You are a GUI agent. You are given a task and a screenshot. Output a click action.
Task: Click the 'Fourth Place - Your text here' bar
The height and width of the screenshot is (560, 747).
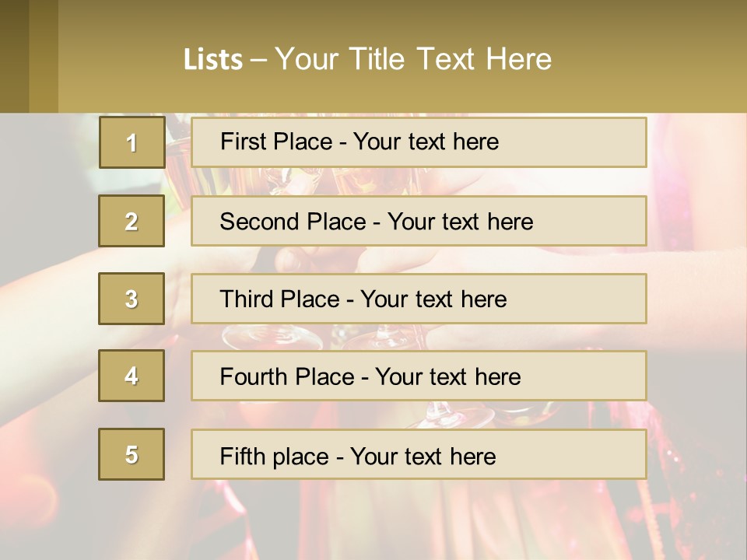pos(419,376)
